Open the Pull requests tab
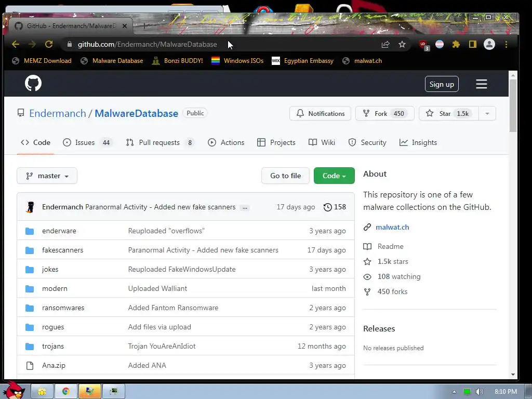The height and width of the screenshot is (399, 532). coord(160,142)
